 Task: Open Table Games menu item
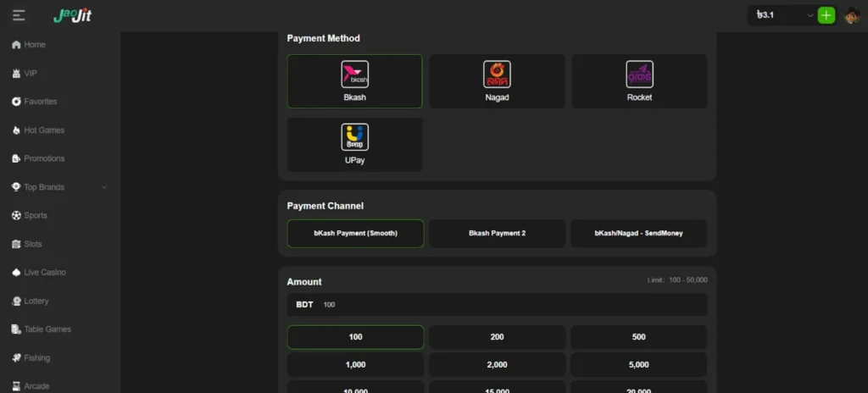47,329
